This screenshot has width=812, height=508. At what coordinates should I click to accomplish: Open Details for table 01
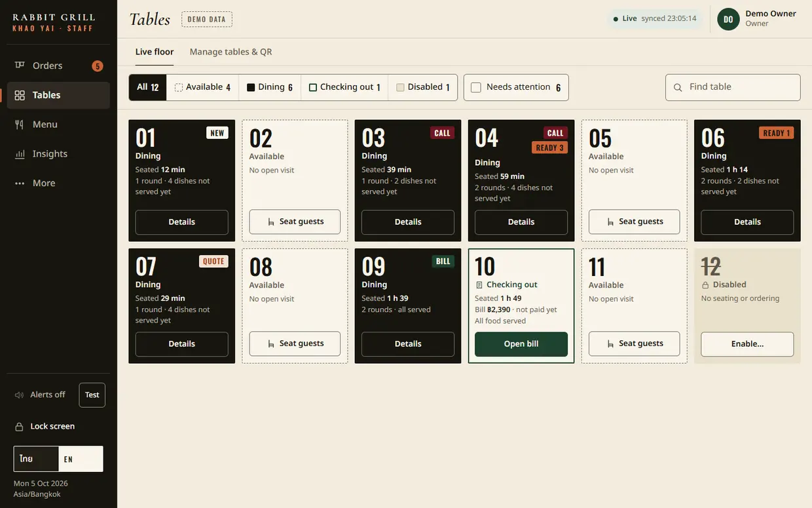(182, 222)
